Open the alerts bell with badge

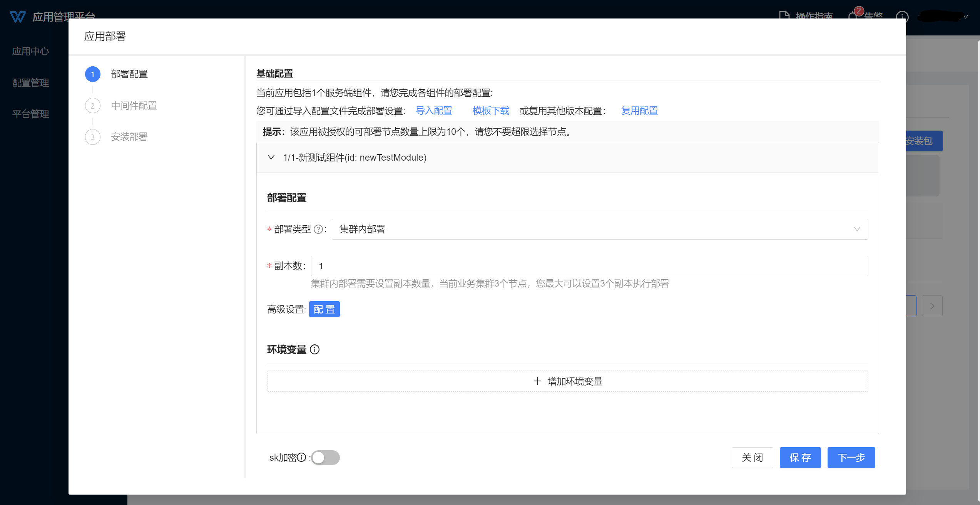pos(853,16)
